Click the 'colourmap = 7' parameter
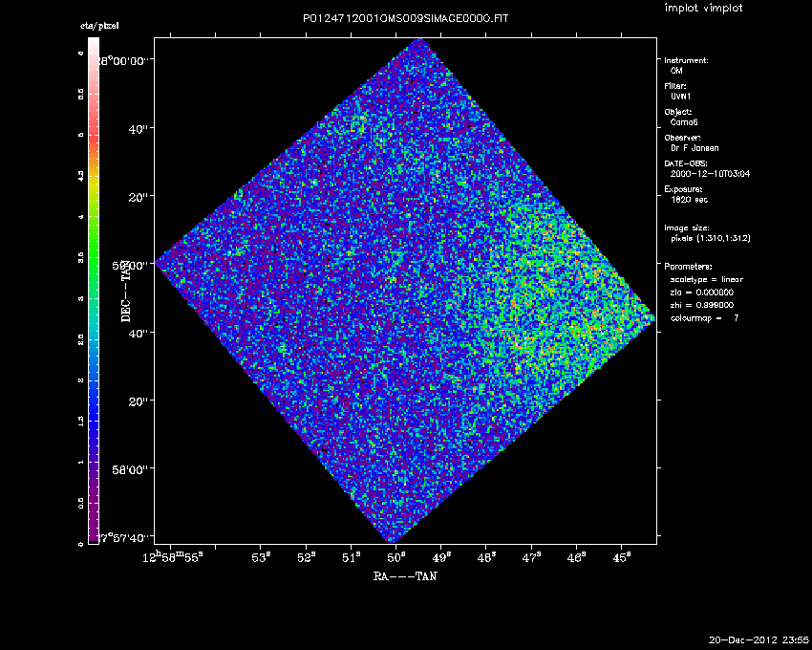The height and width of the screenshot is (650, 812). click(704, 318)
